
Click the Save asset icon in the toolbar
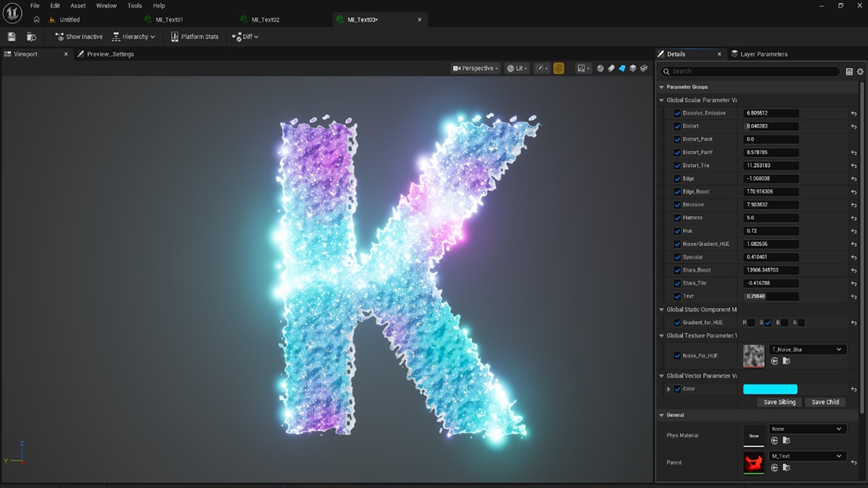click(12, 37)
